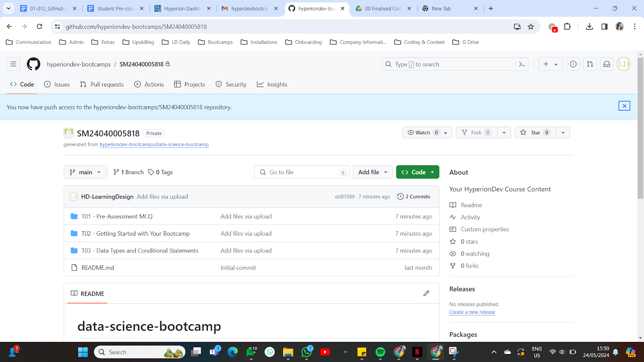
Task: Open the hamburger navigation menu
Action: (x=13, y=64)
